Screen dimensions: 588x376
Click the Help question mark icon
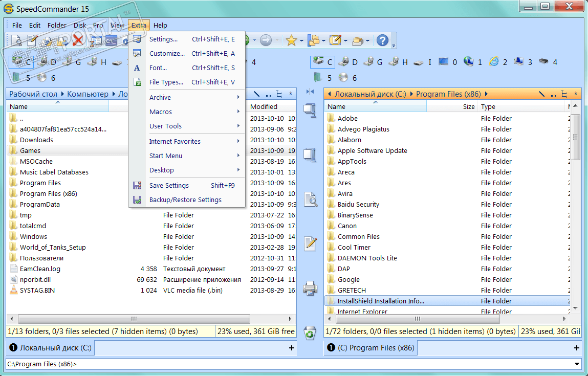pyautogui.click(x=382, y=40)
